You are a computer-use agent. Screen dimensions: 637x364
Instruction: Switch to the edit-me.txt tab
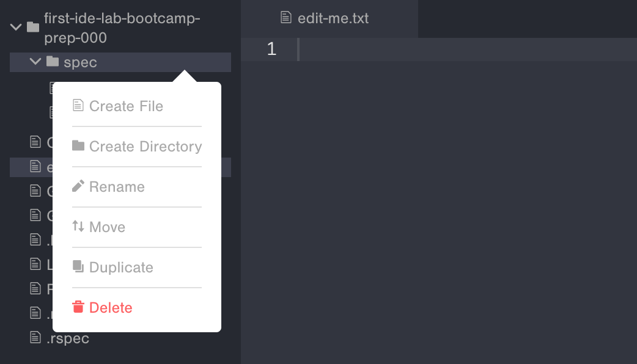click(x=333, y=18)
